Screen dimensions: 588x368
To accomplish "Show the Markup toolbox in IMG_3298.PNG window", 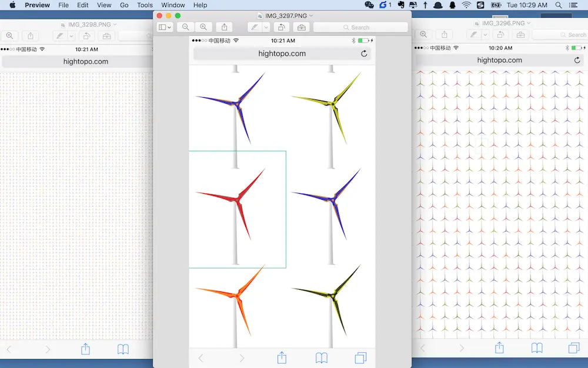I will click(107, 36).
